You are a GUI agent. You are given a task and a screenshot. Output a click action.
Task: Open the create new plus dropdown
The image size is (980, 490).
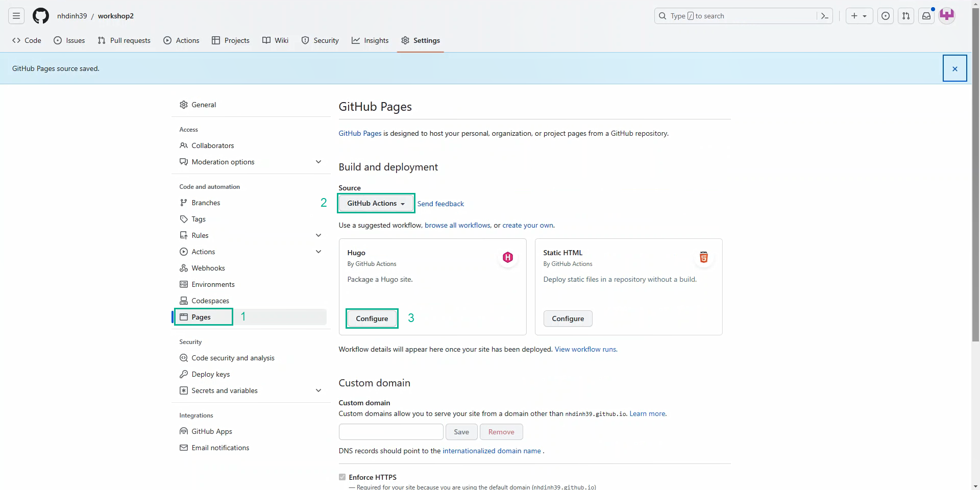(859, 16)
